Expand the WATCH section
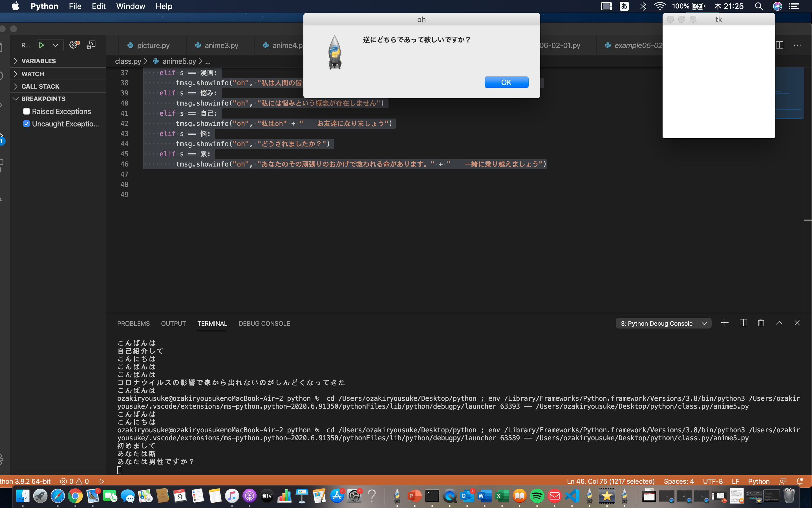 (33, 74)
